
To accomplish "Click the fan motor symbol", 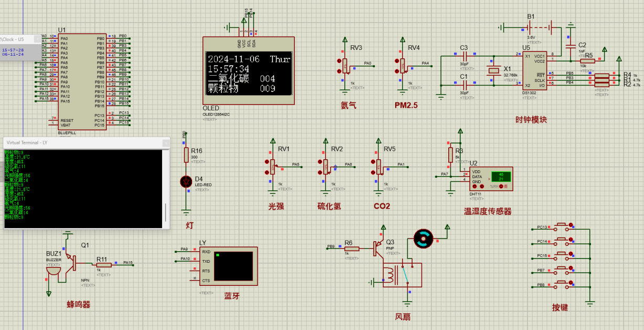I will point(421,239).
